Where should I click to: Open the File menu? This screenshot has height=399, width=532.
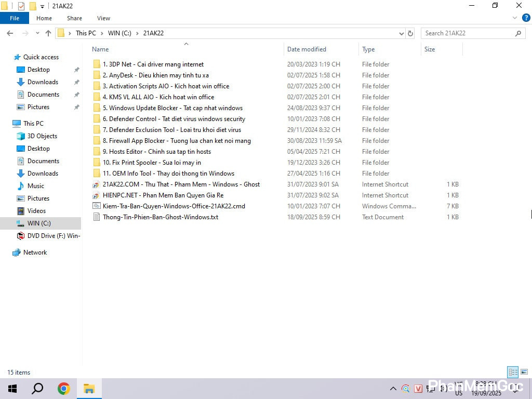(15, 18)
